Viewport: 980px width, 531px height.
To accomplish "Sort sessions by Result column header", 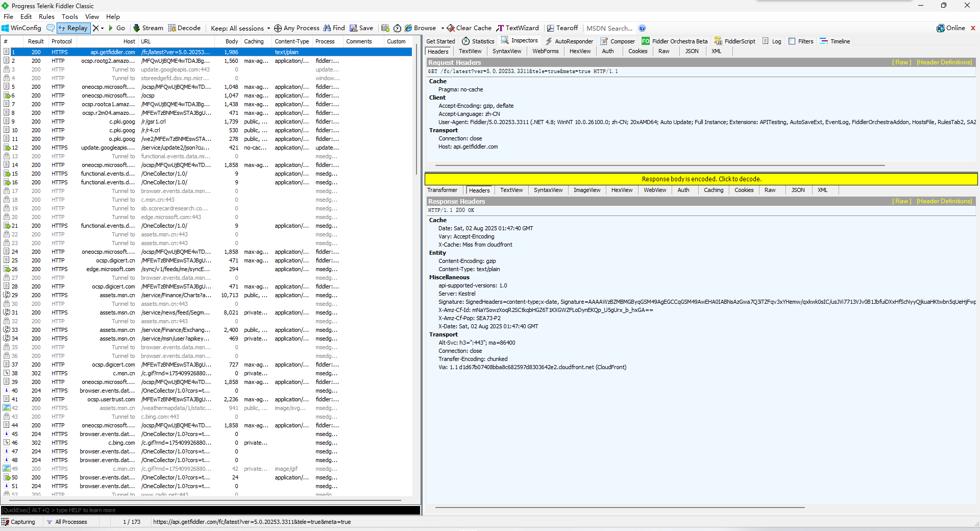I will click(36, 41).
